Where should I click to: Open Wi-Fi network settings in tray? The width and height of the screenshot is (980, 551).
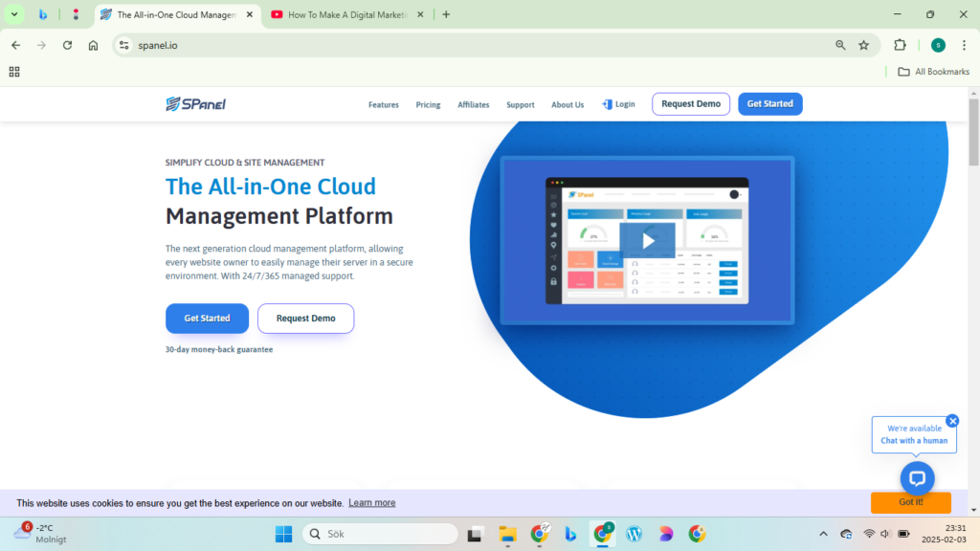pyautogui.click(x=869, y=534)
